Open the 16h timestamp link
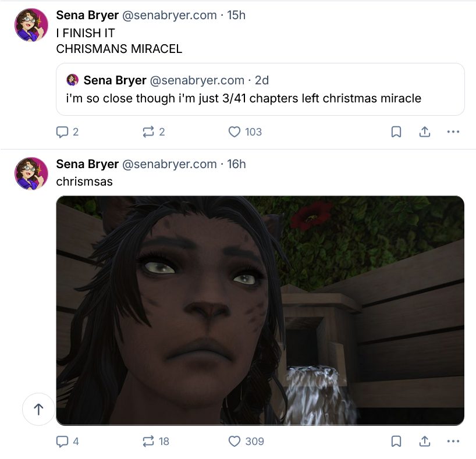This screenshot has height=459, width=476. pos(236,164)
